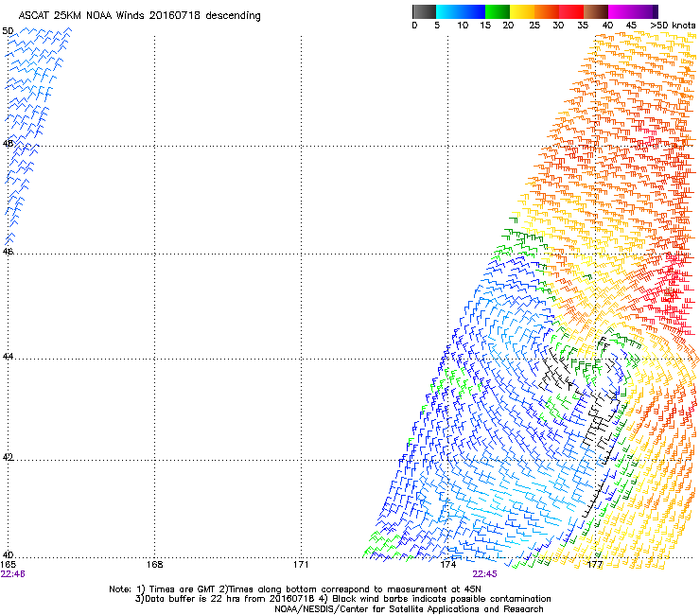Click the NOAA/NESDIS credit line

[409, 609]
